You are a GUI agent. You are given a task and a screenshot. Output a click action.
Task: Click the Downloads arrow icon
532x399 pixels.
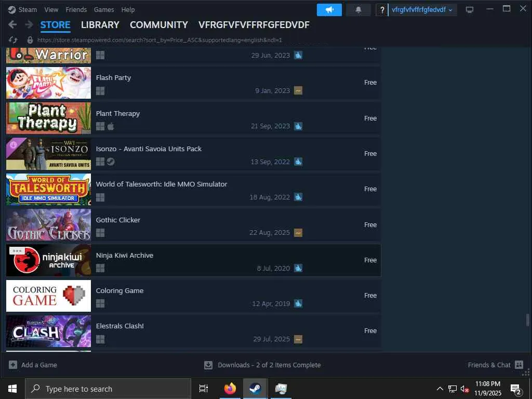click(x=208, y=365)
